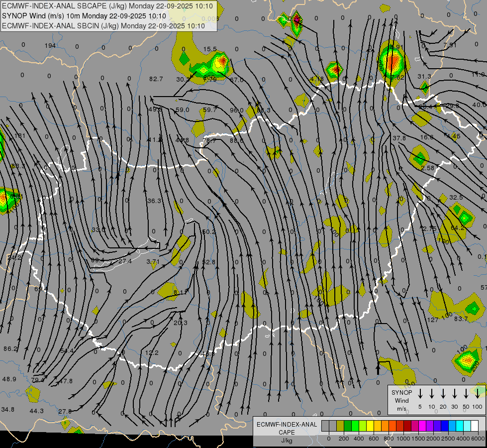Screen dimensions: 487x448
Task: Click the 20 m/s wind arrow in legend
Action: pos(443,394)
